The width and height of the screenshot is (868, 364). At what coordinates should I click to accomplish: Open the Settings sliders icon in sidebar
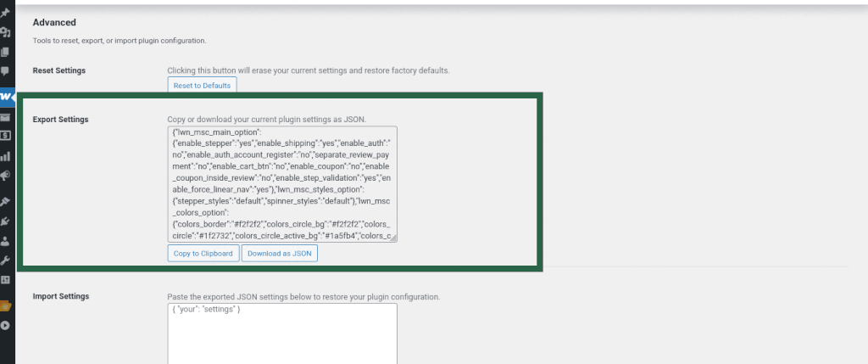(x=5, y=279)
